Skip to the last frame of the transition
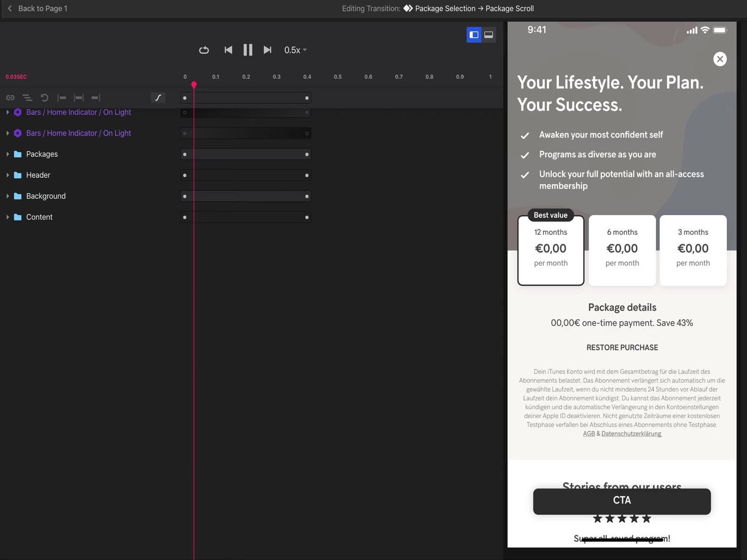Image resolution: width=747 pixels, height=560 pixels. 267,50
